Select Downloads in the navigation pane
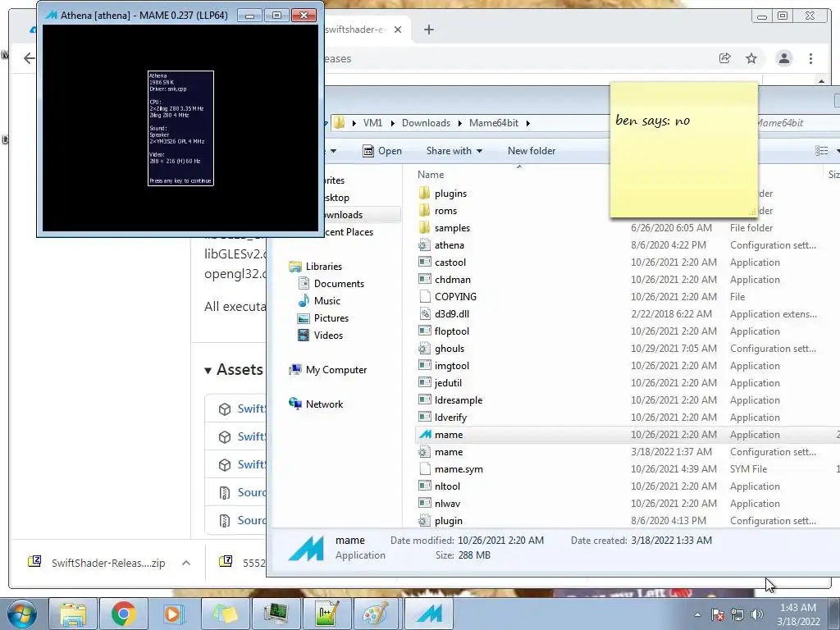The image size is (840, 630). [x=343, y=215]
